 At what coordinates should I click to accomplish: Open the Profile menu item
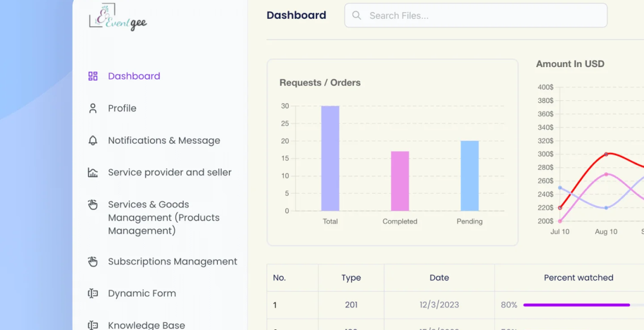[122, 108]
